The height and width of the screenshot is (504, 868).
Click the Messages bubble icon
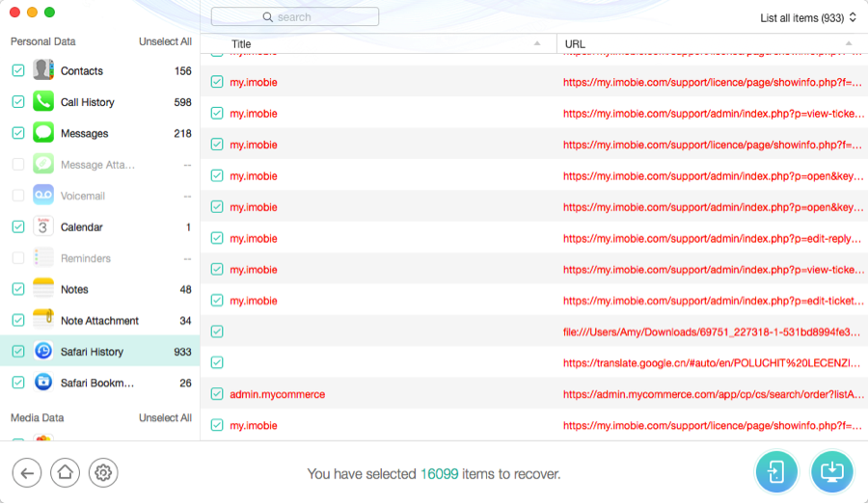pos(43,133)
